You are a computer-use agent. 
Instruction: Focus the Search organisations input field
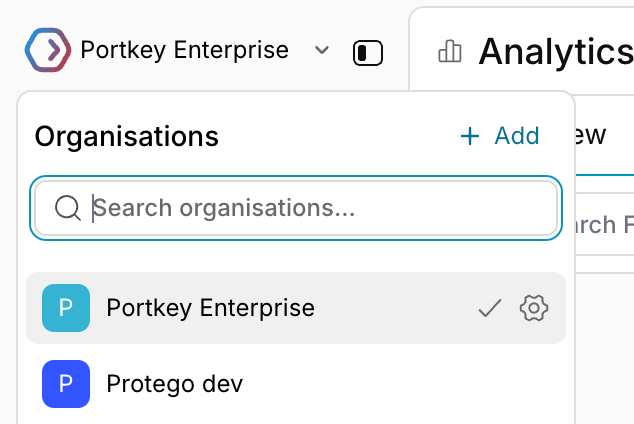coord(296,208)
